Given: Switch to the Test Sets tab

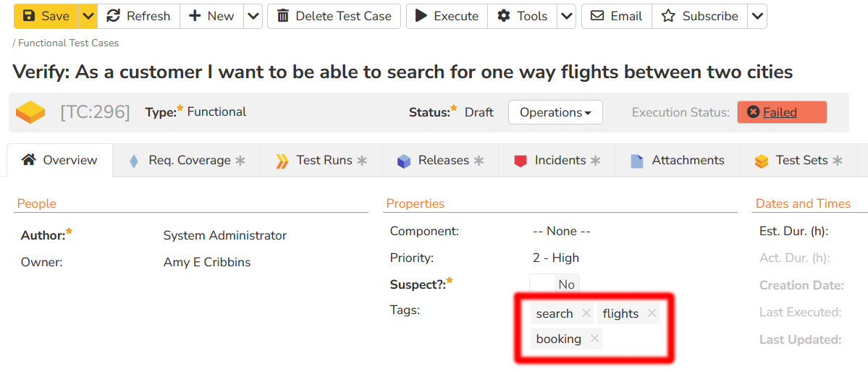Looking at the screenshot, I should click(799, 161).
